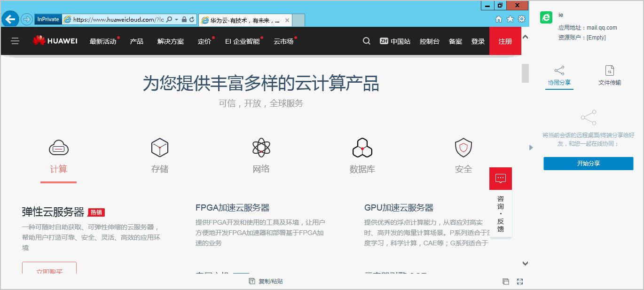The image size is (644, 290).
Task: Open the 解决方案 navigation menu
Action: point(171,41)
